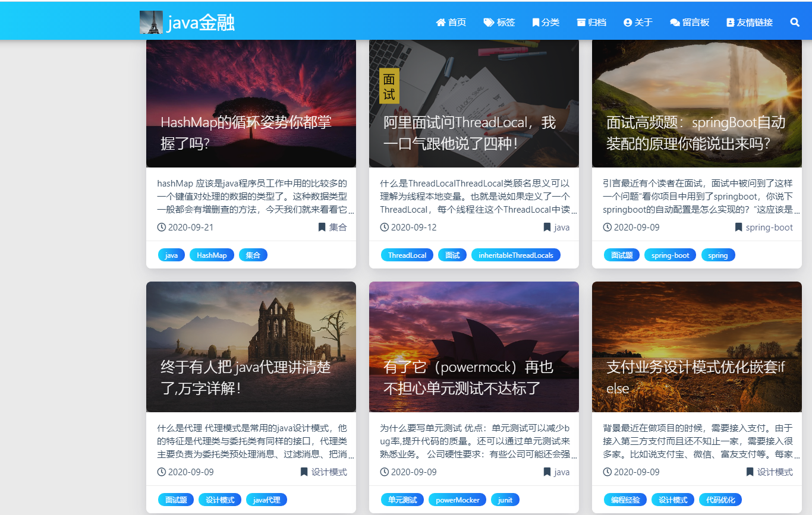Click clock icon on springBoot card
This screenshot has width=812, height=515.
608,227
